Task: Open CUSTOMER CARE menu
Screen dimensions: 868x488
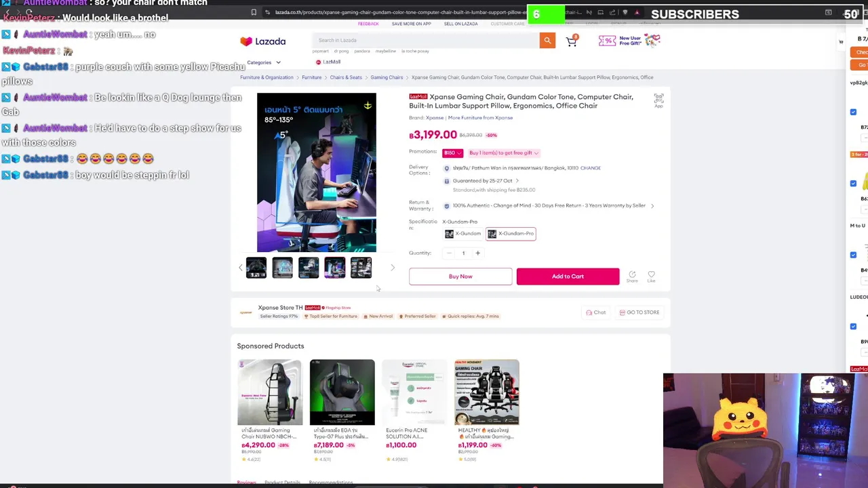Action: 507,24
